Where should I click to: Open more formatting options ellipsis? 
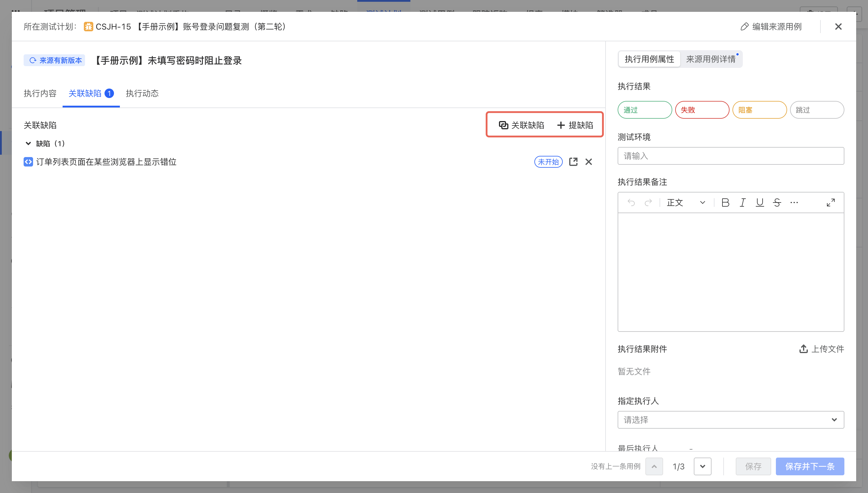tap(794, 203)
